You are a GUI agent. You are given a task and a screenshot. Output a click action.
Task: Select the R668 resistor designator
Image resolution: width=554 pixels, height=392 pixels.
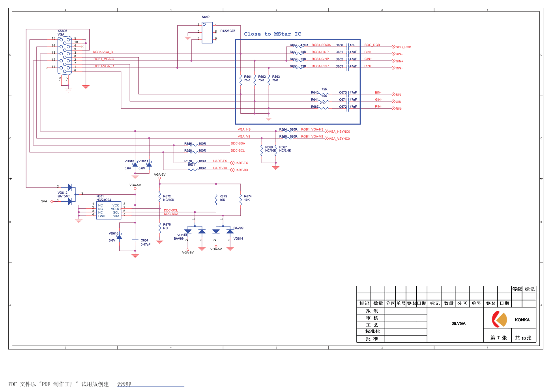pos(188,150)
